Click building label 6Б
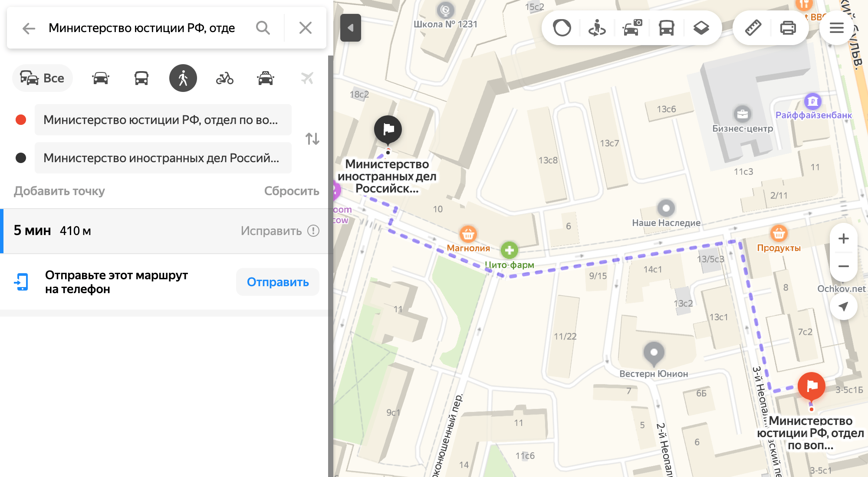 pyautogui.click(x=701, y=393)
